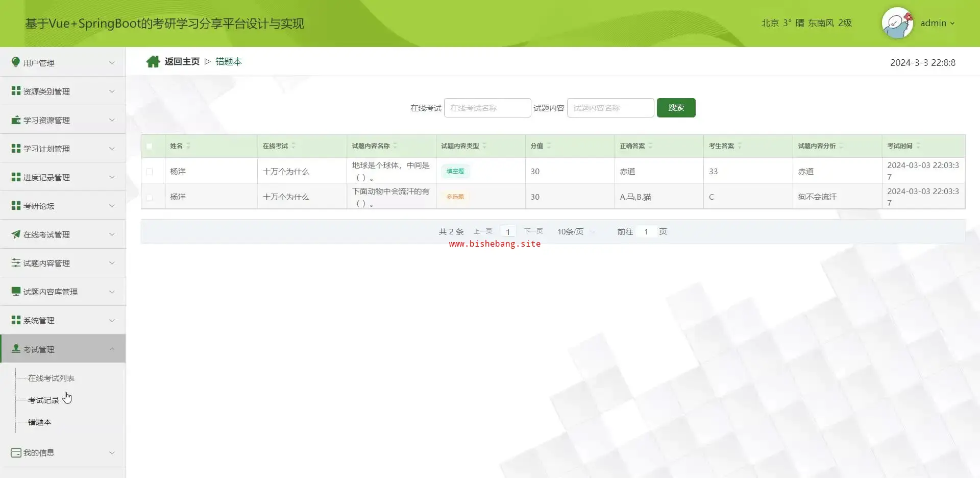The image size is (980, 478).
Task: Sort table by 姓名 column
Action: pos(188,146)
